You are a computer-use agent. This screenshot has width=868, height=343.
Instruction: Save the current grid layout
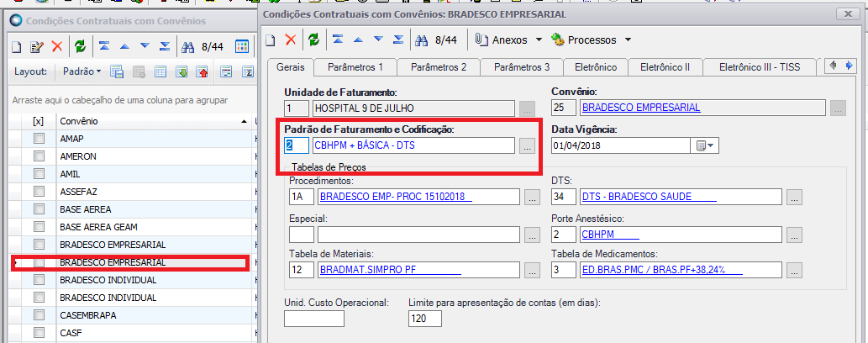coord(117,72)
